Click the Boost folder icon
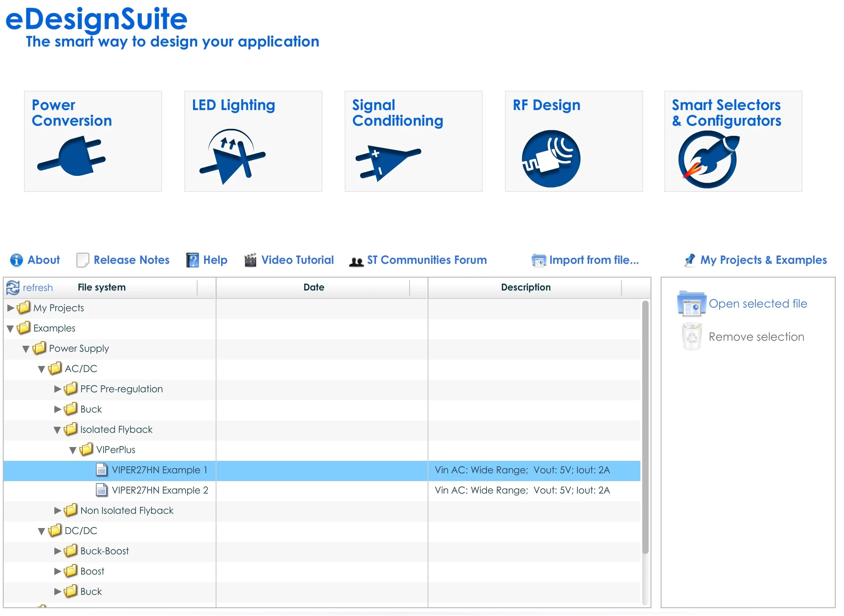This screenshot has width=844, height=616. coord(70,570)
